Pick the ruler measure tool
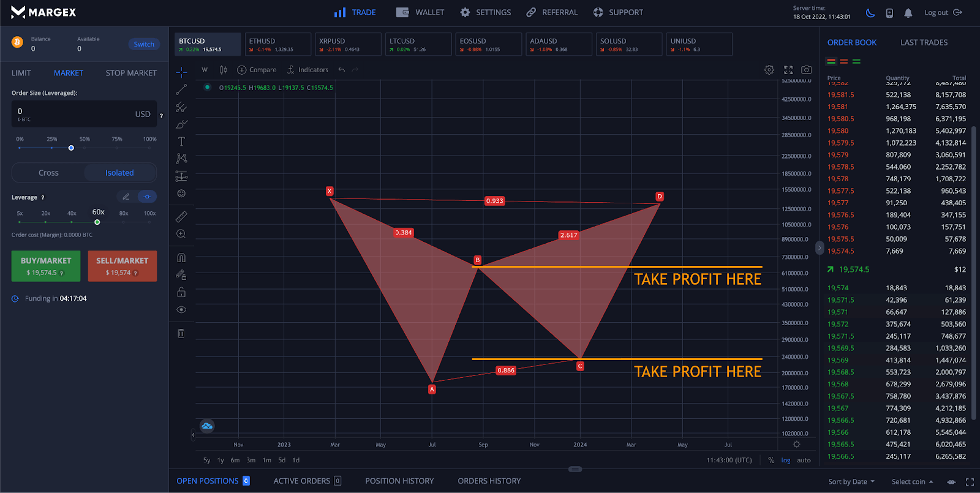 [181, 217]
